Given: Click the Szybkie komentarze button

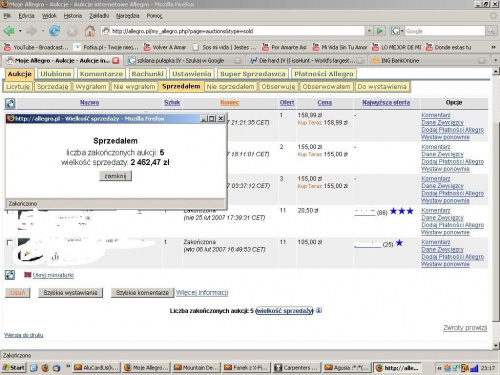Looking at the screenshot, I should [x=142, y=293].
